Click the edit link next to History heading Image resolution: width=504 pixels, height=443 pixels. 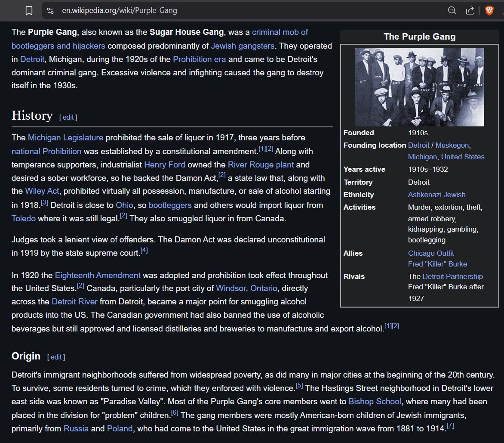68,118
